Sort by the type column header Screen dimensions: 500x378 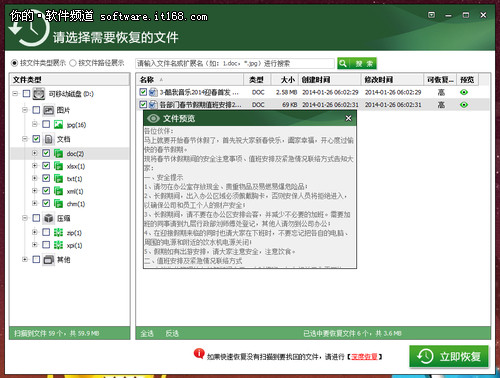(x=257, y=80)
